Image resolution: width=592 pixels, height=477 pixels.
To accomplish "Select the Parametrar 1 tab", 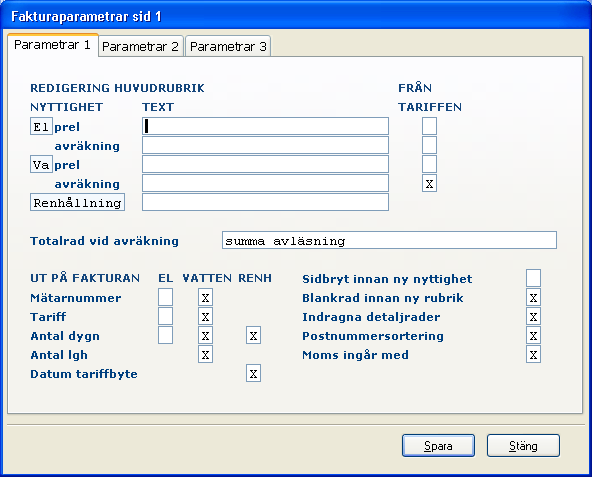I will [x=52, y=45].
